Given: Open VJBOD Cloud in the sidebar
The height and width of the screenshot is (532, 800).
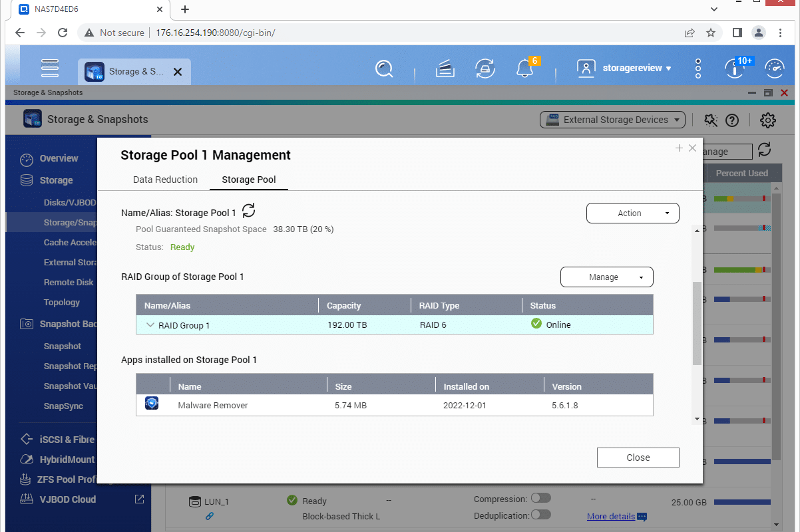Looking at the screenshot, I should pyautogui.click(x=67, y=499).
